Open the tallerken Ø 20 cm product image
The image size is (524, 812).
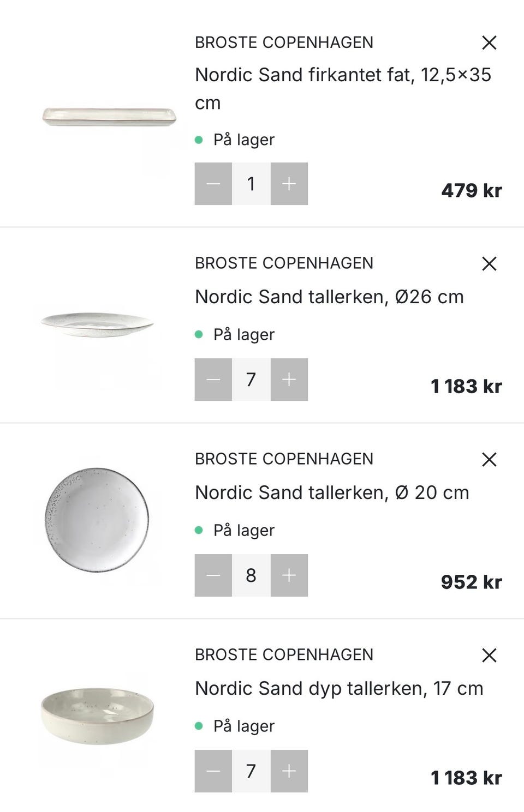[x=97, y=519]
